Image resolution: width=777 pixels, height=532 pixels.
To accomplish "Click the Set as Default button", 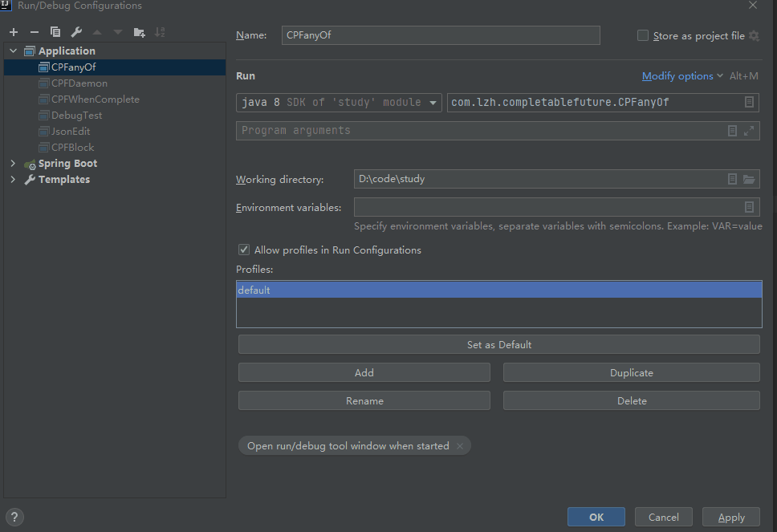I will [498, 345].
